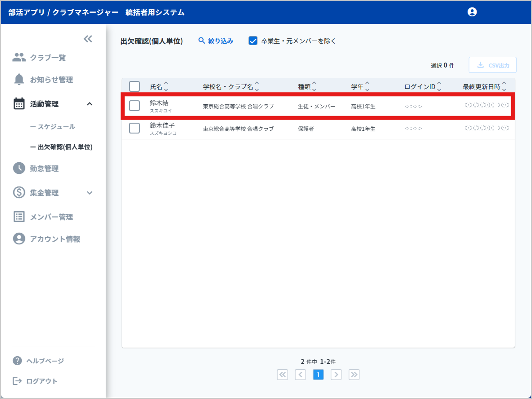Screen dimensions: 532x399
Task: Check the checkbox for 鈴木結
Action: click(x=134, y=106)
